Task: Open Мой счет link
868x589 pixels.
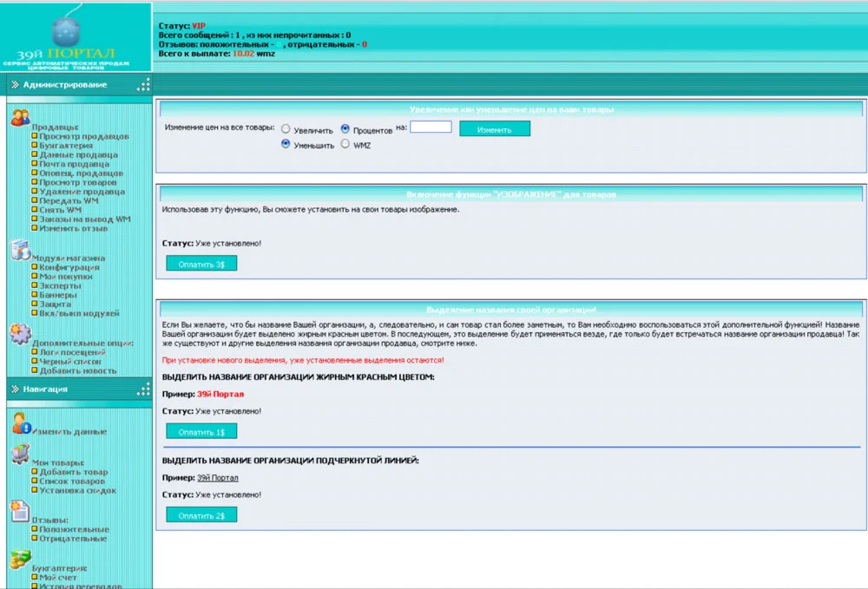Action: pyautogui.click(x=58, y=578)
